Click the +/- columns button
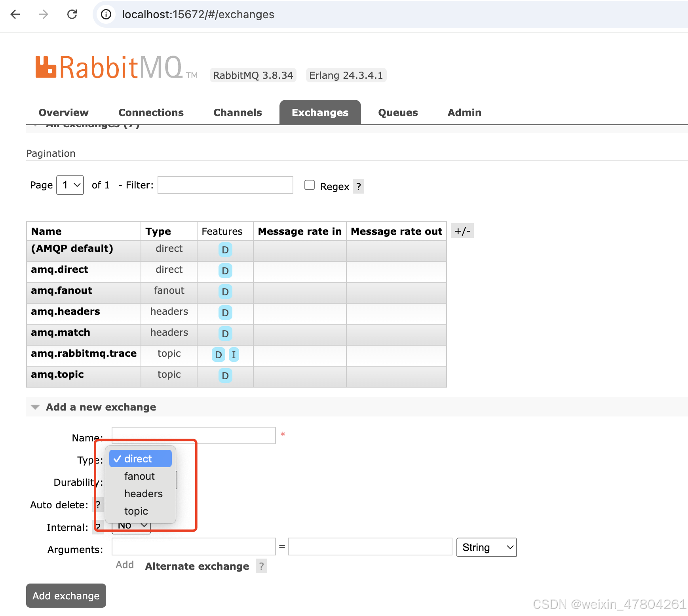Viewport: 688px width, 616px height. click(x=462, y=231)
